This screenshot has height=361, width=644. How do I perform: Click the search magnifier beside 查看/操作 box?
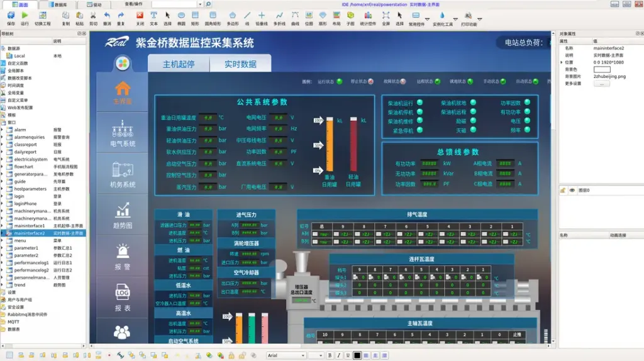tap(208, 4)
